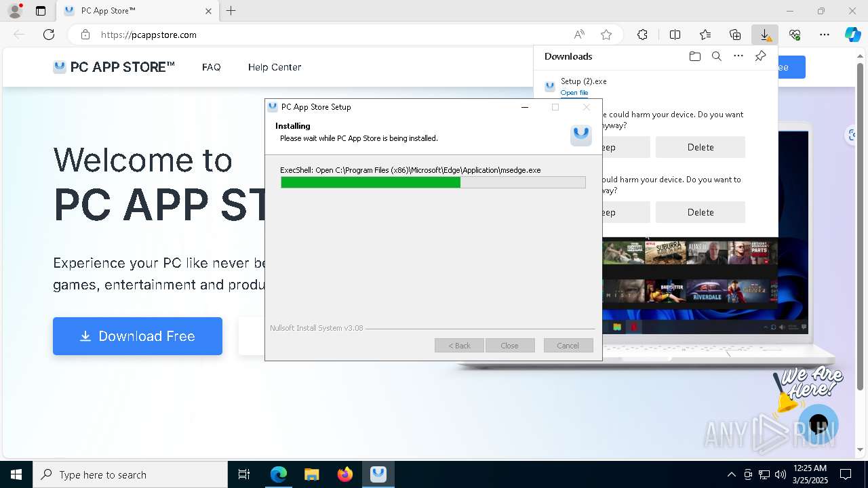View site information padlock icon
The width and height of the screenshot is (868, 488).
(x=85, y=35)
